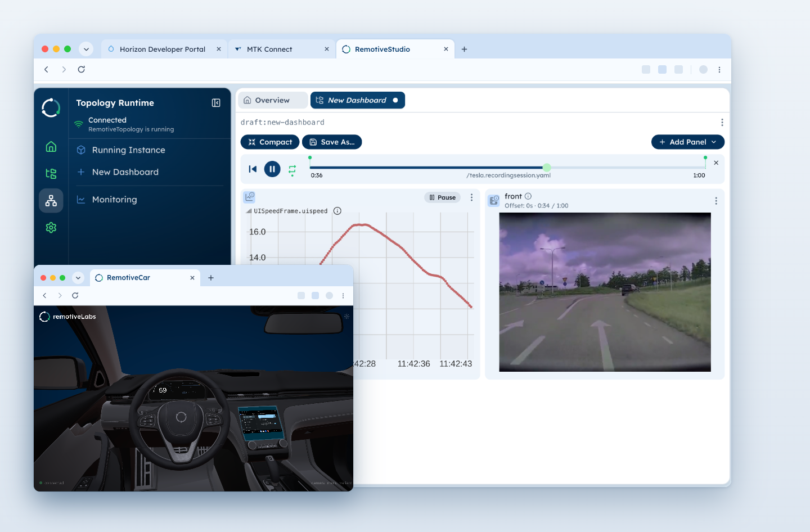Click the playback position handle on the timeline
Viewport: 810px width, 532px height.
point(547,168)
